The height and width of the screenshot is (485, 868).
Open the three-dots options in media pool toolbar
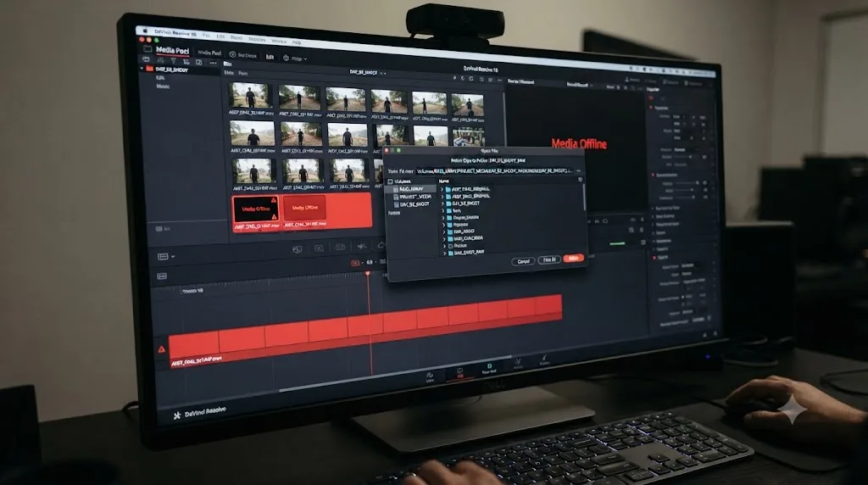[x=213, y=63]
